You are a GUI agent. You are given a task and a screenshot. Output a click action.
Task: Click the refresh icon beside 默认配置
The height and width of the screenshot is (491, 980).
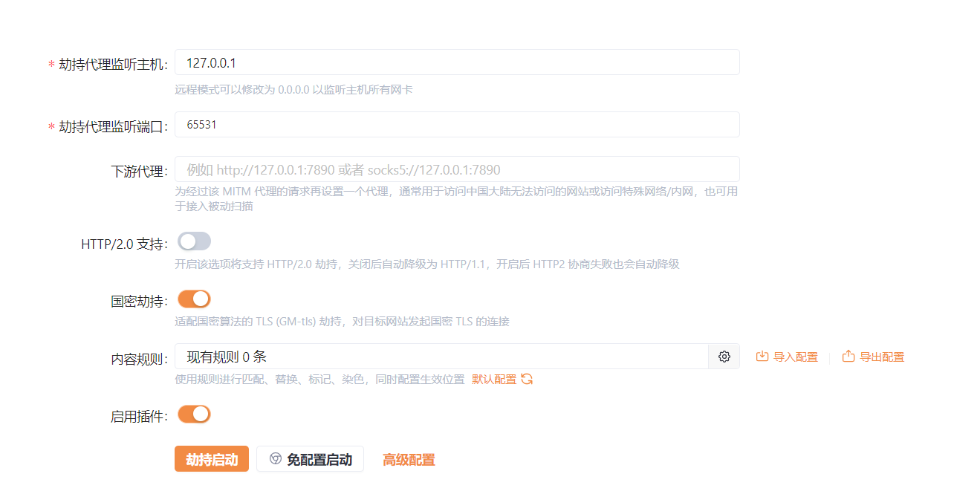527,379
